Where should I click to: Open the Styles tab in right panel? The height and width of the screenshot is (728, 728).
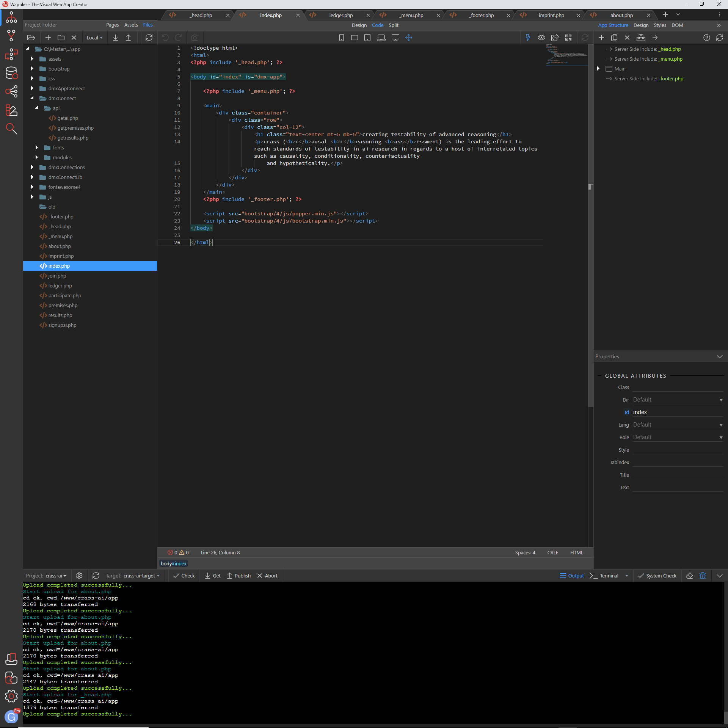click(660, 25)
